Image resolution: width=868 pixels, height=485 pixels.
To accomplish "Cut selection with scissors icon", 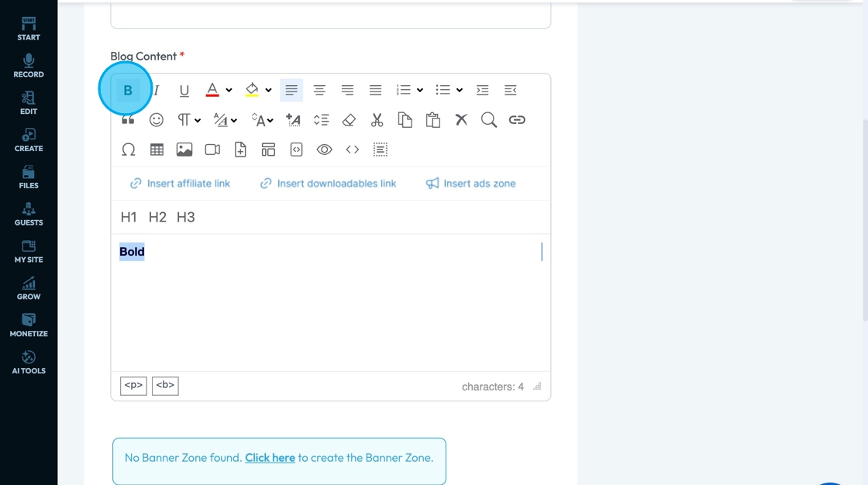I will point(377,120).
